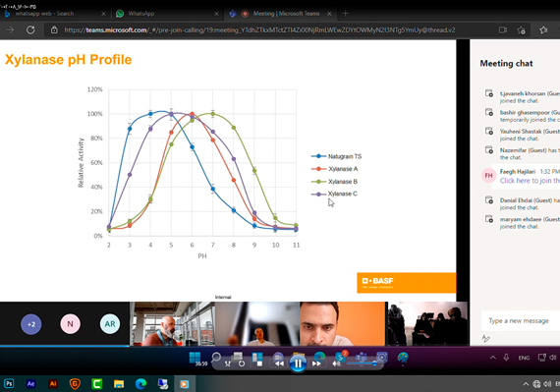This screenshot has height=392, width=560.
Task: Click the green Camtasia icon in the taskbar
Action: coord(97,384)
